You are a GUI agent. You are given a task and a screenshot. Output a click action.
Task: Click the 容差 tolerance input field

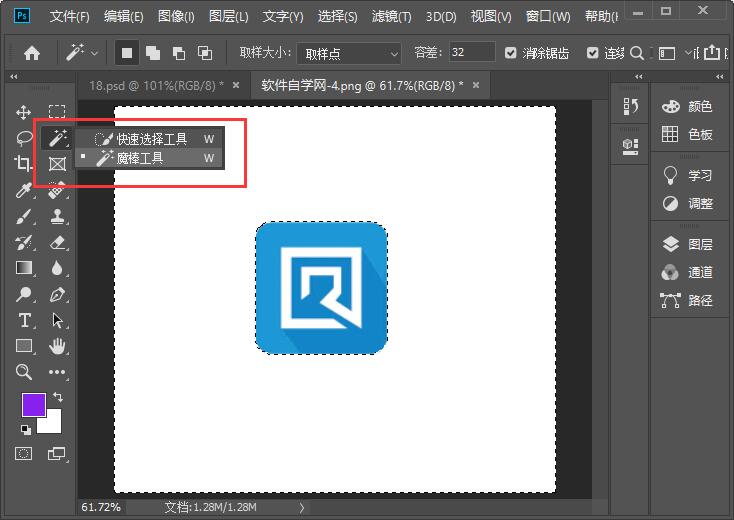tap(472, 52)
